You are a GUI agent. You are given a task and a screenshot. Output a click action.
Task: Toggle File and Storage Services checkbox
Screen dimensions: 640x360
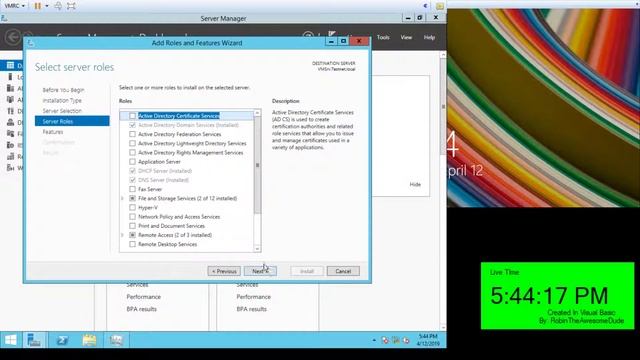click(132, 198)
